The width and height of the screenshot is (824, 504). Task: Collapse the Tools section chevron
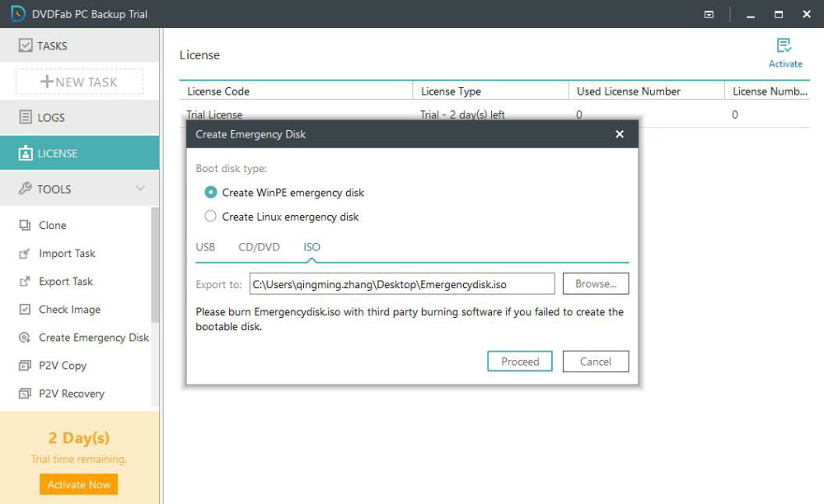140,189
